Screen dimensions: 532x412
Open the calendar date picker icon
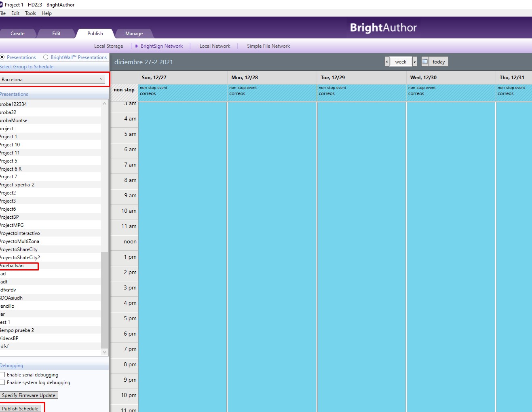pos(425,62)
